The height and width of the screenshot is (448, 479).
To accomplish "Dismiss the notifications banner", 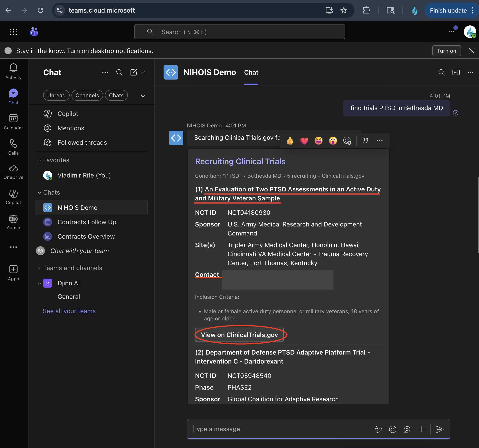I will [472, 51].
